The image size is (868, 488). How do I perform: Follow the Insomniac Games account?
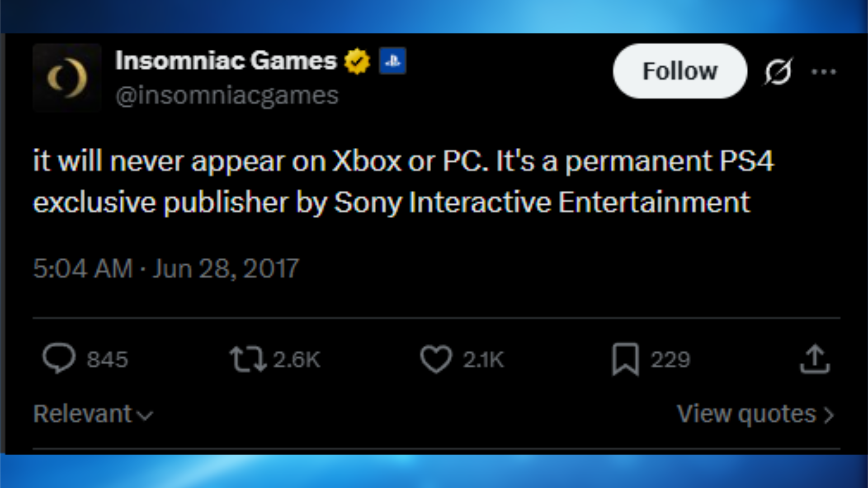[679, 71]
